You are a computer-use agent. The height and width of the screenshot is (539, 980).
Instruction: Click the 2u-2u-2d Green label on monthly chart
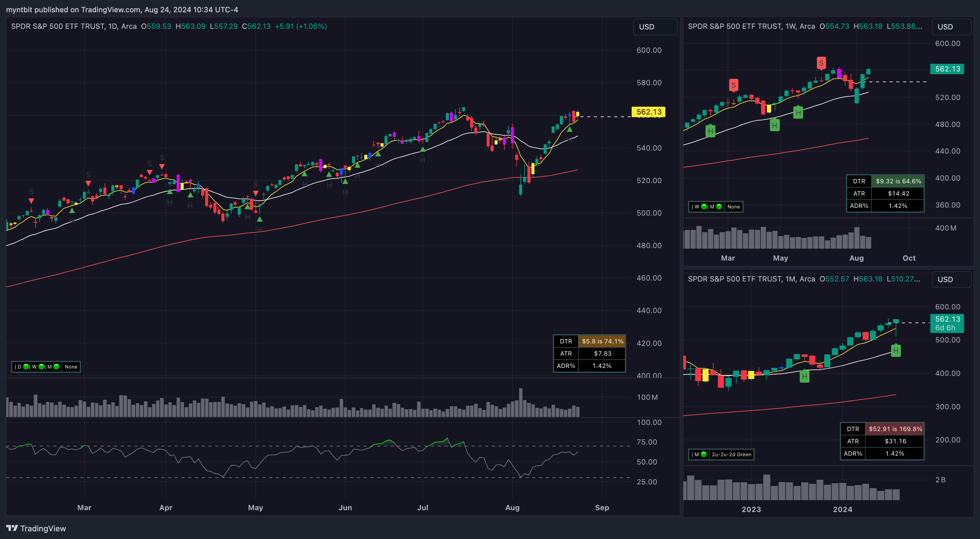click(x=731, y=454)
